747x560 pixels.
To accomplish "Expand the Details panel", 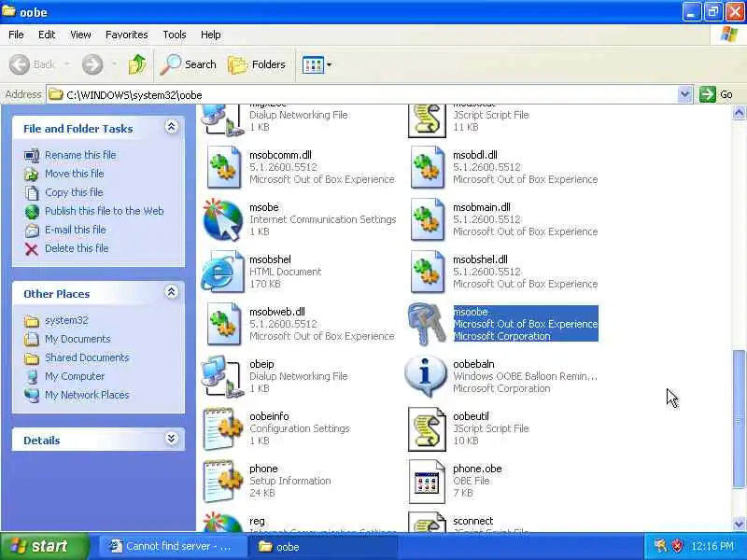I will [171, 438].
